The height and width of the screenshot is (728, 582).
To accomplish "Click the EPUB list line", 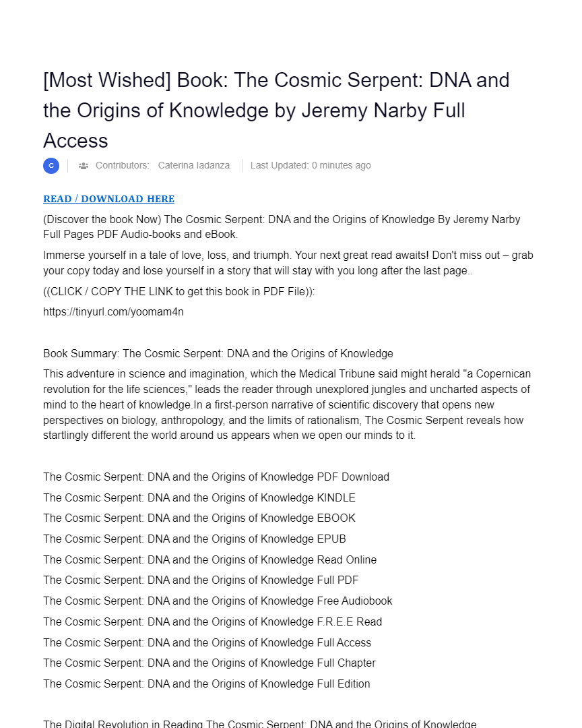I will pos(194,539).
